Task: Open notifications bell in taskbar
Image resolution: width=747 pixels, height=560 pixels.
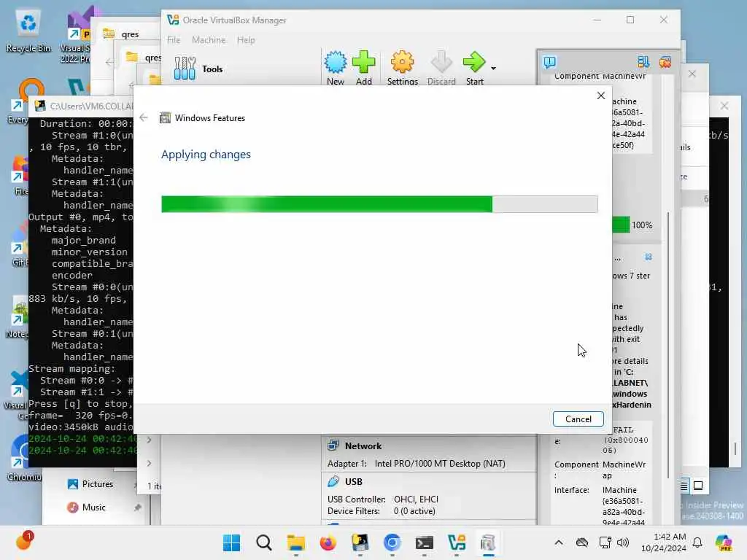Action: (697, 542)
